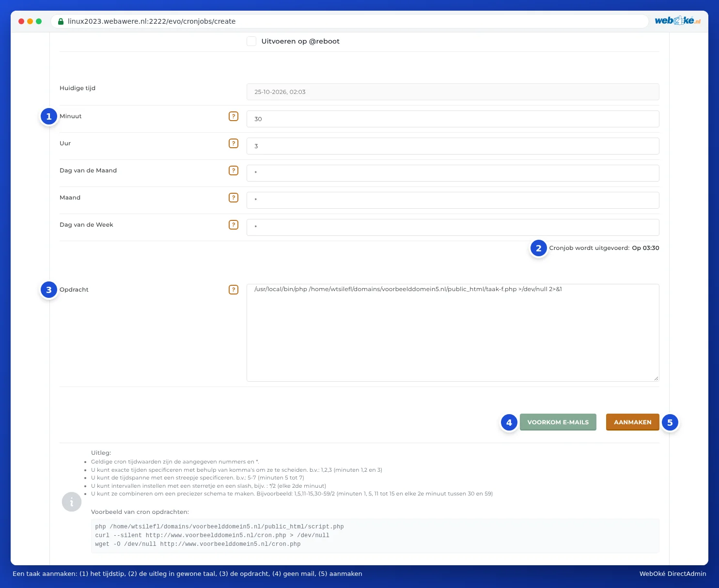719x588 pixels.
Task: Show help for the Maand field
Action: [234, 198]
